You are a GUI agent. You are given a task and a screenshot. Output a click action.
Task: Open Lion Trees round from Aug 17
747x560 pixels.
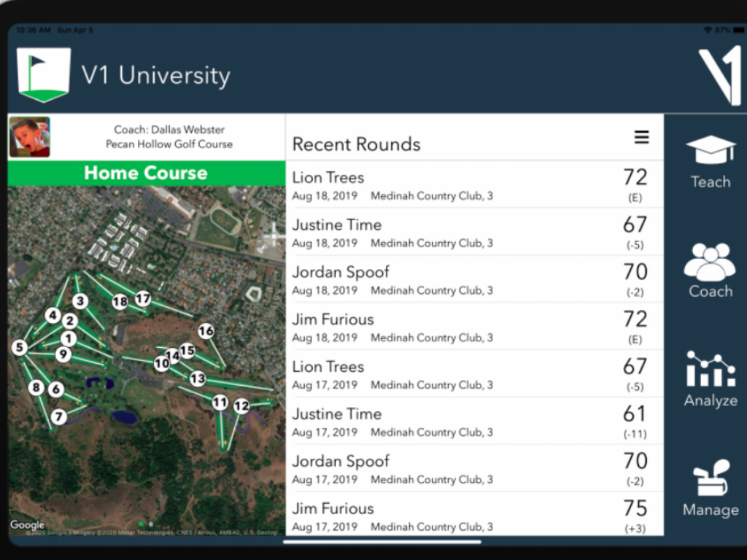coord(474,373)
